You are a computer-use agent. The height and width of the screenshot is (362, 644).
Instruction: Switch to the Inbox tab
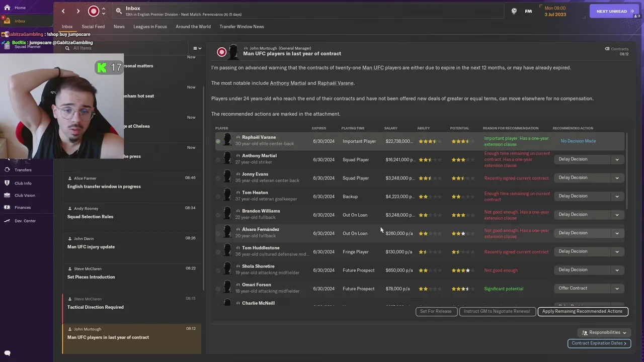click(67, 27)
